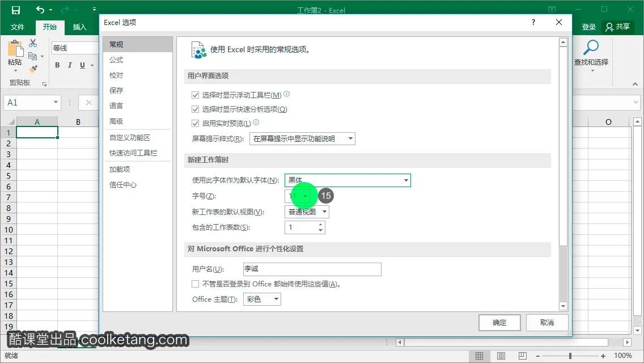Select the 高级 category in options

138,121
